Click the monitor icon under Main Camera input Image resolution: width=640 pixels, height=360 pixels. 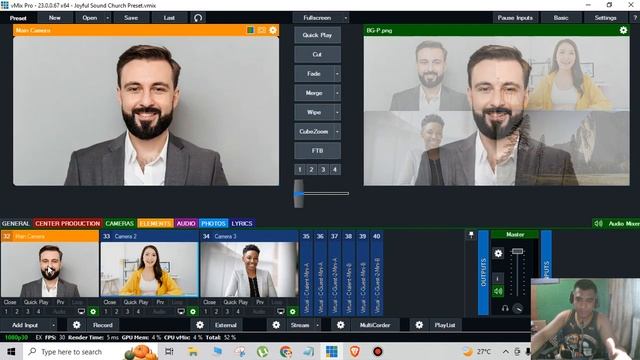click(x=81, y=311)
